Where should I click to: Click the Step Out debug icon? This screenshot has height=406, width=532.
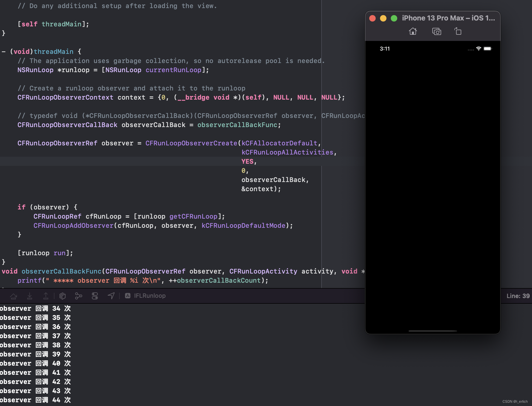tap(46, 296)
